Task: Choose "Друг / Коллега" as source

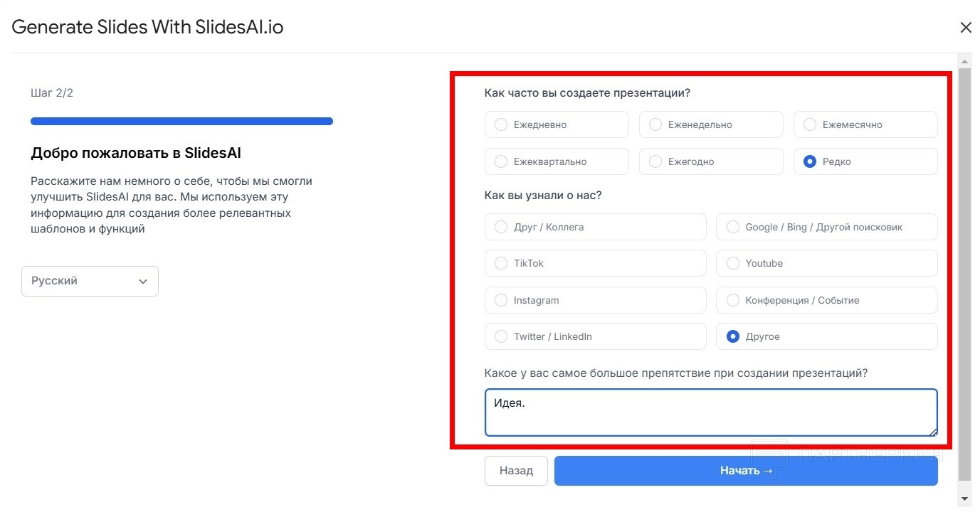Action: pyautogui.click(x=501, y=227)
